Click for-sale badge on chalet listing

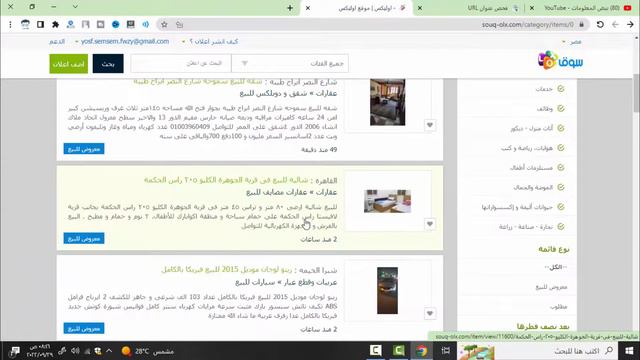coord(84,238)
